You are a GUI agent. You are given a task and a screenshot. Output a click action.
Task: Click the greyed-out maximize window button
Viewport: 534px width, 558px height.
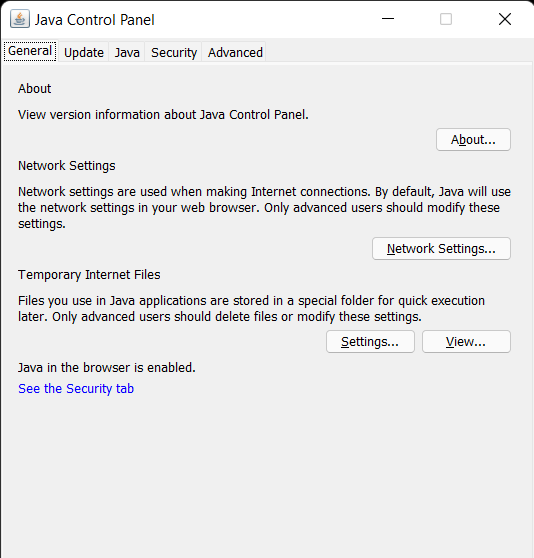pos(446,19)
